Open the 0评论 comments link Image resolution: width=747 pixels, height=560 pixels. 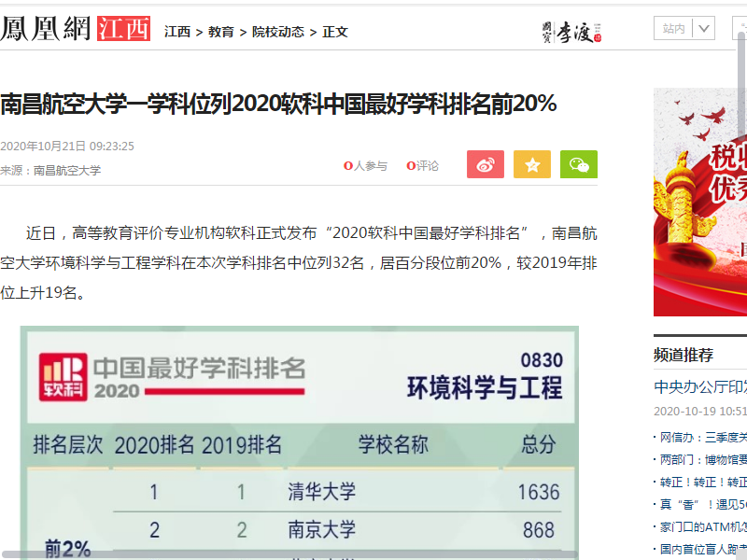[423, 166]
